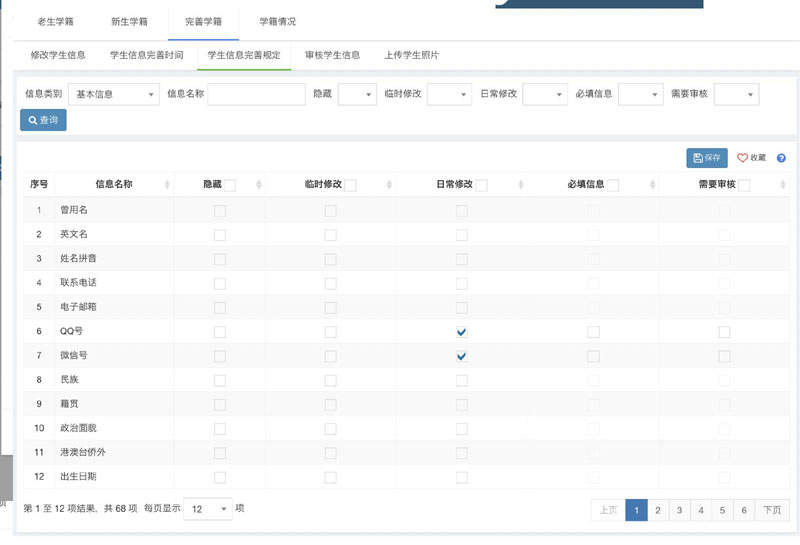This screenshot has height=545, width=800.
Task: Switch to the 学籍情况 tab
Action: click(277, 21)
